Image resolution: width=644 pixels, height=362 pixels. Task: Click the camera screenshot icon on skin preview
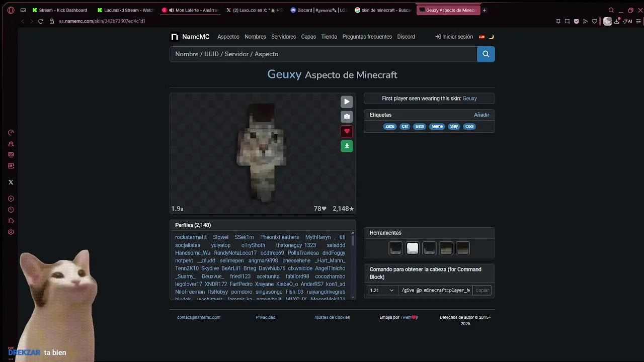[347, 117]
